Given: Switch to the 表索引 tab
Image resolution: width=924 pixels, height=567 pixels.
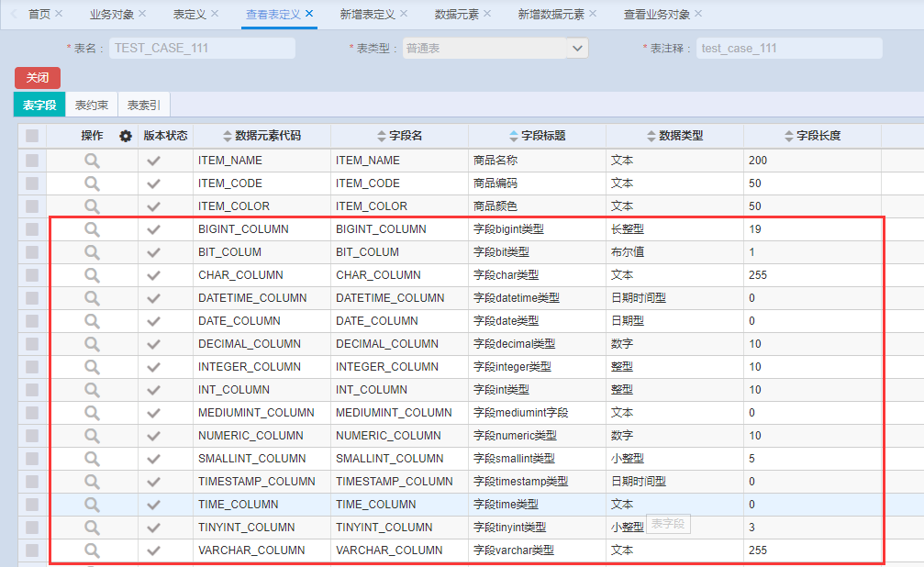Looking at the screenshot, I should pyautogui.click(x=144, y=106).
